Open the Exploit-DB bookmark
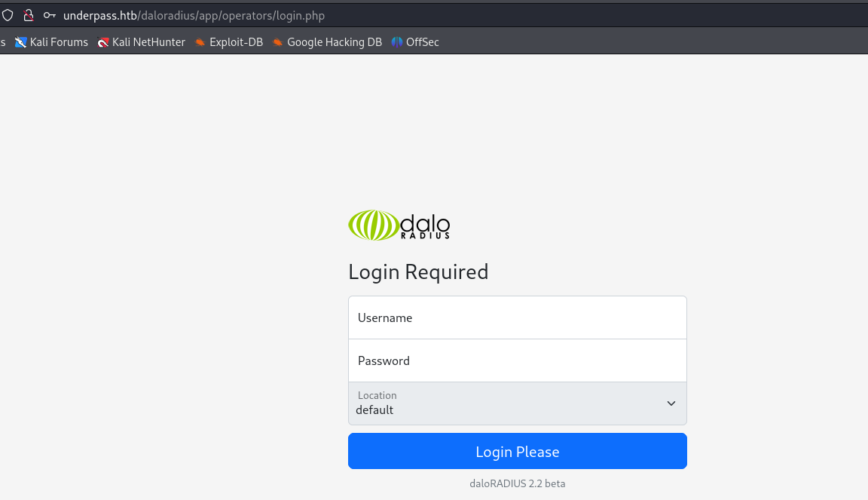Image resolution: width=868 pixels, height=500 pixels. coord(228,42)
